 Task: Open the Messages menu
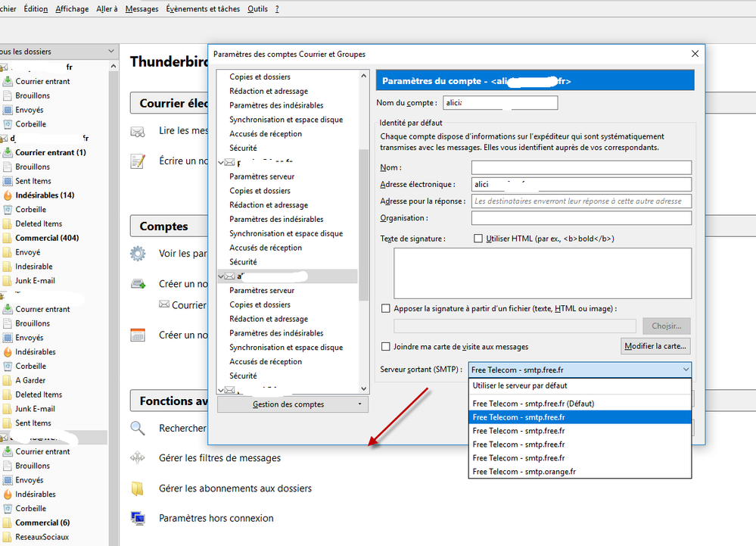(142, 8)
